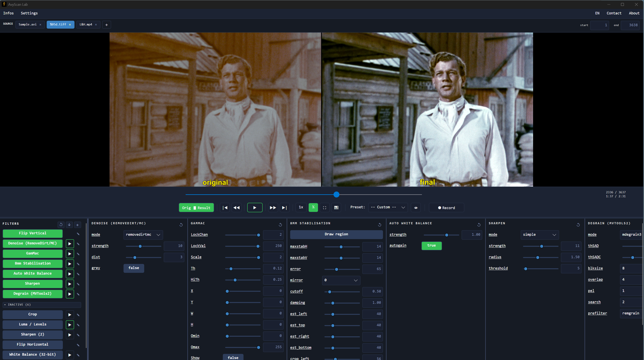
Task: Reset the GAMMAC filter settings
Action: click(280, 224)
